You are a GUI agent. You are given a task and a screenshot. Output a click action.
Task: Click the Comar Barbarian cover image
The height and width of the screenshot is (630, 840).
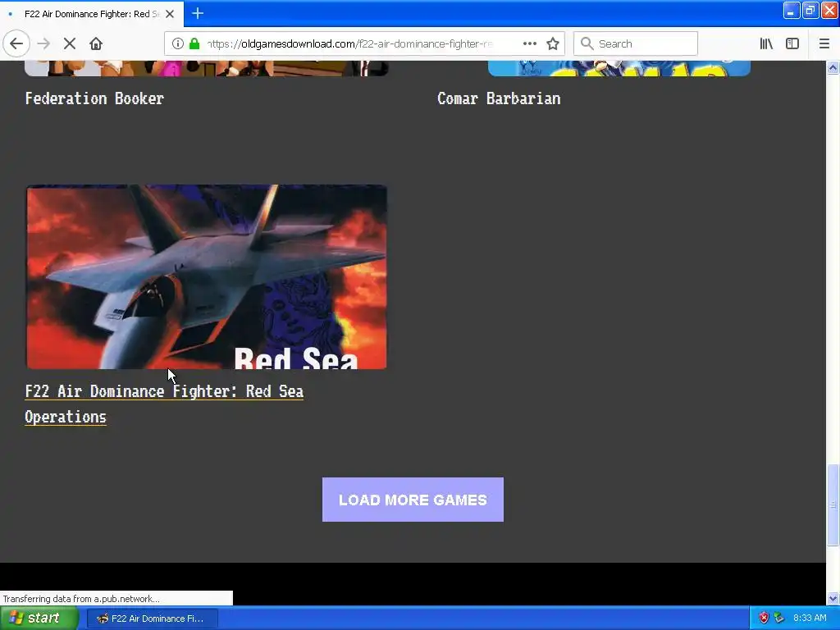(619, 68)
